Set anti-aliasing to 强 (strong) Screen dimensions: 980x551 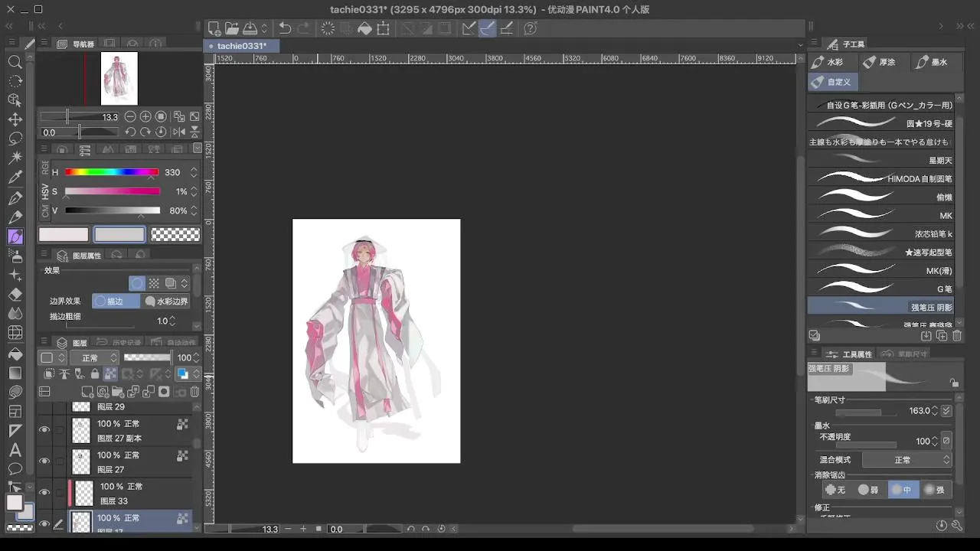[935, 490]
